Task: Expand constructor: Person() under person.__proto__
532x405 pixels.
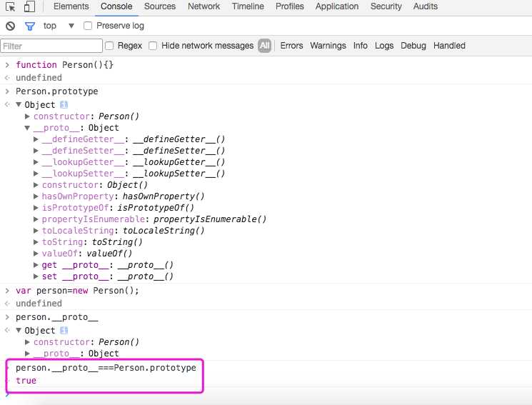Action: point(27,342)
